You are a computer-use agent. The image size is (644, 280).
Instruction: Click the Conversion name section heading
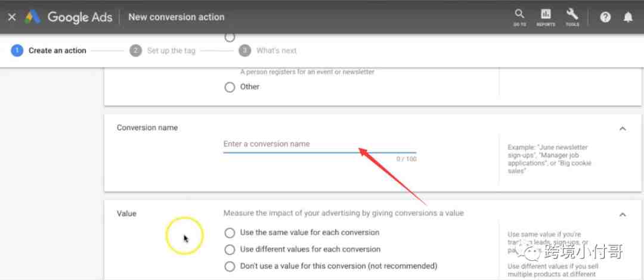point(147,127)
